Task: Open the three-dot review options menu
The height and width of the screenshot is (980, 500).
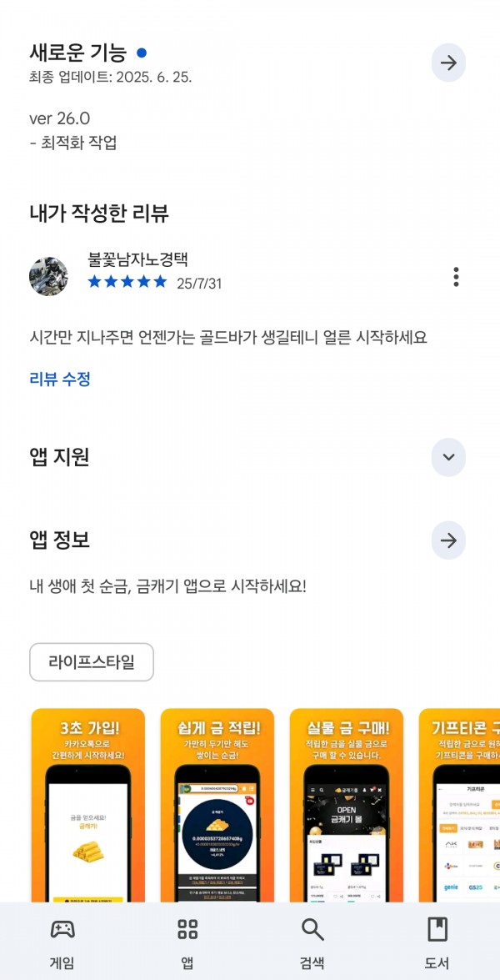Action: point(457,276)
